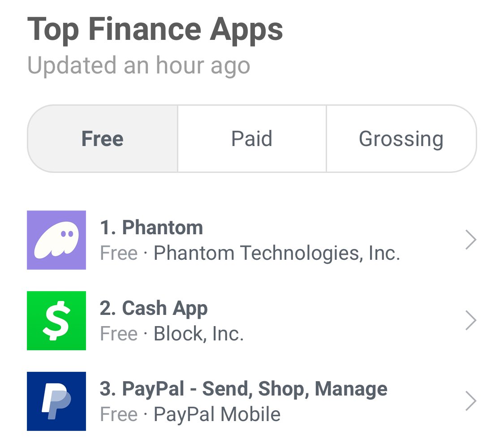Open "3. PayPal - Send, Shop, Manage"
This screenshot has height=443, width=504.
coord(244,389)
